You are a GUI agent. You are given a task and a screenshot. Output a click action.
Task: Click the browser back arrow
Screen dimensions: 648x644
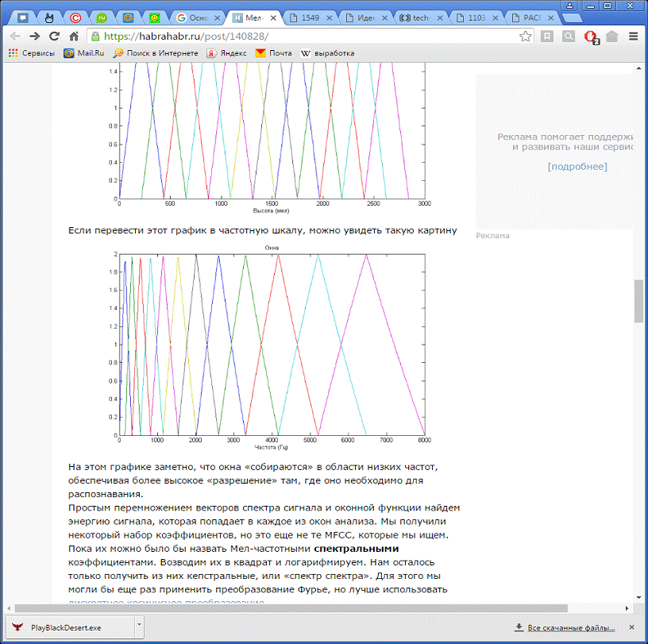pos(15,36)
